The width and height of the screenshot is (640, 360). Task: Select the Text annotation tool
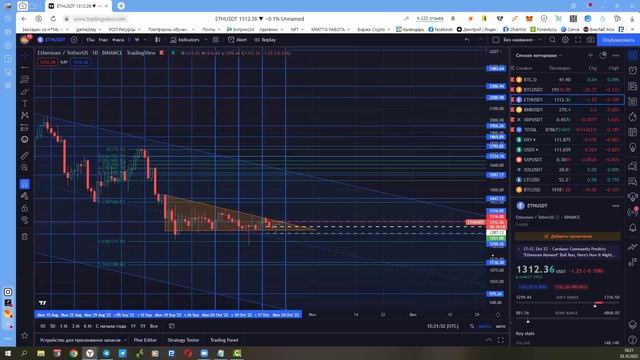pyautogui.click(x=24, y=103)
